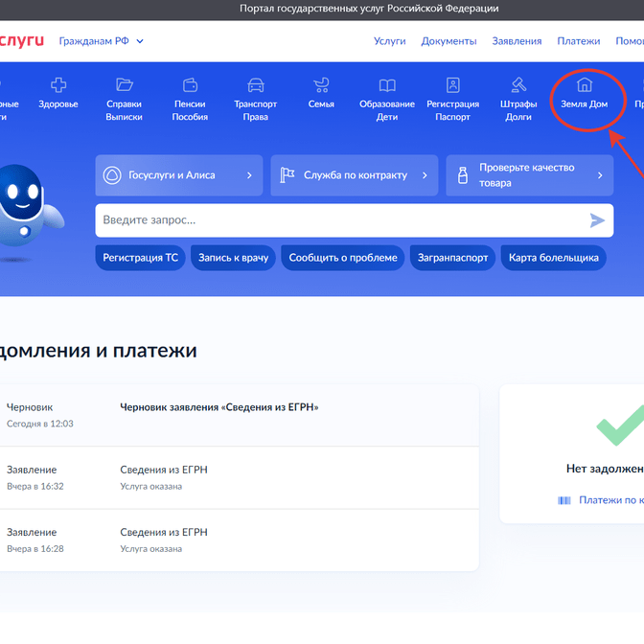Click the send arrow in search box
The image size is (644, 644).
pos(597,220)
